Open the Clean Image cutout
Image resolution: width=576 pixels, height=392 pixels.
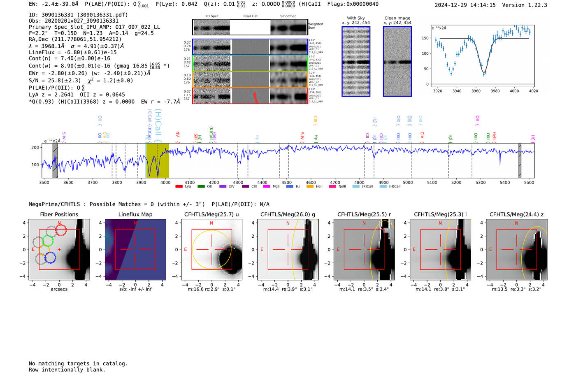397,61
